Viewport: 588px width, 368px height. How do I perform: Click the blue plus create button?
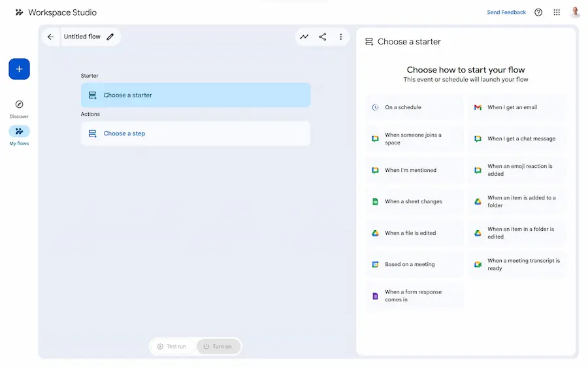[19, 69]
